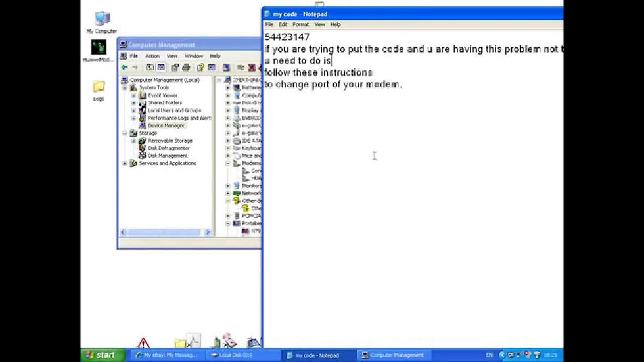This screenshot has height=362, width=644.
Task: Open the Notepad Format menu
Action: pyautogui.click(x=300, y=24)
